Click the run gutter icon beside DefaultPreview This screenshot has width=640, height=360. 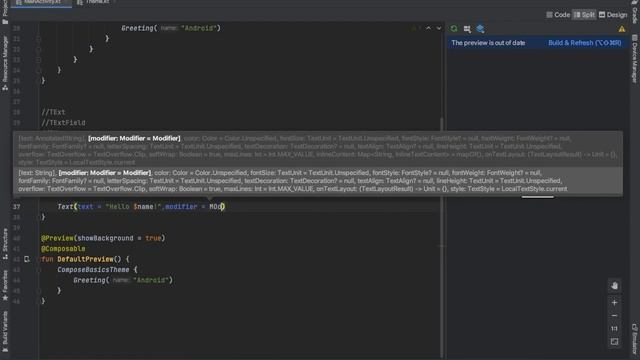(27, 259)
